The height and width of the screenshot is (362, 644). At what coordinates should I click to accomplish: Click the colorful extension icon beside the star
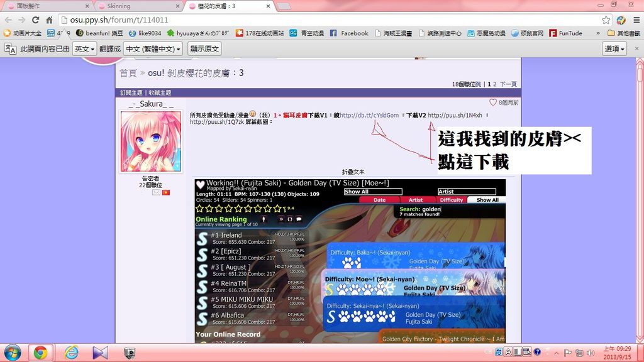pos(621,19)
